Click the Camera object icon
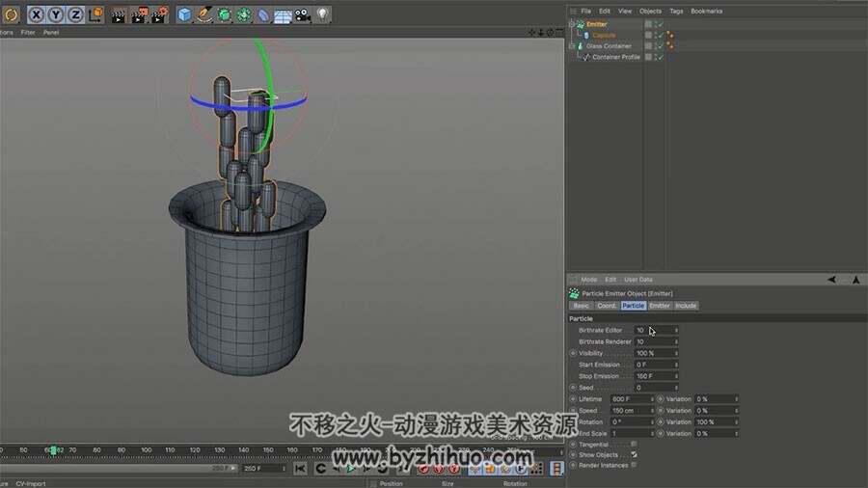Screen dimensions: 868x488 (x=303, y=14)
